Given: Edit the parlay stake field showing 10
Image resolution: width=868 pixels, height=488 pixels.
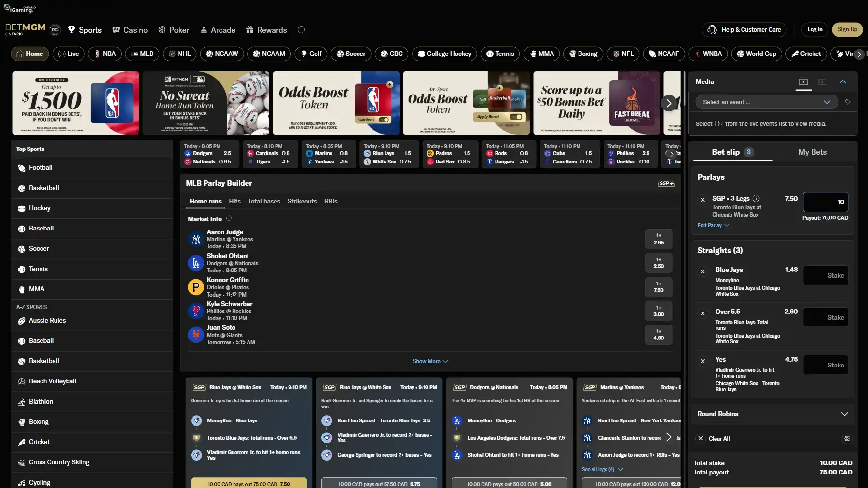Looking at the screenshot, I should pyautogui.click(x=825, y=202).
